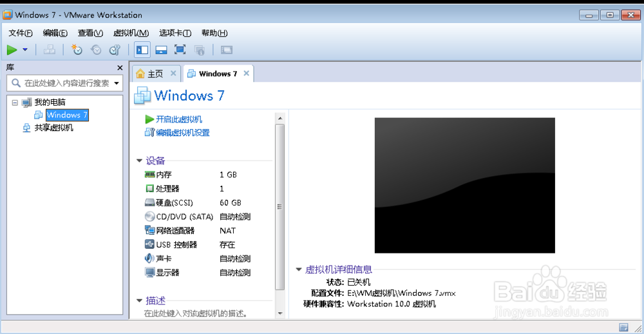This screenshot has width=644, height=334.
Task: Select 我的电脑 in the library tree
Action: tap(50, 103)
